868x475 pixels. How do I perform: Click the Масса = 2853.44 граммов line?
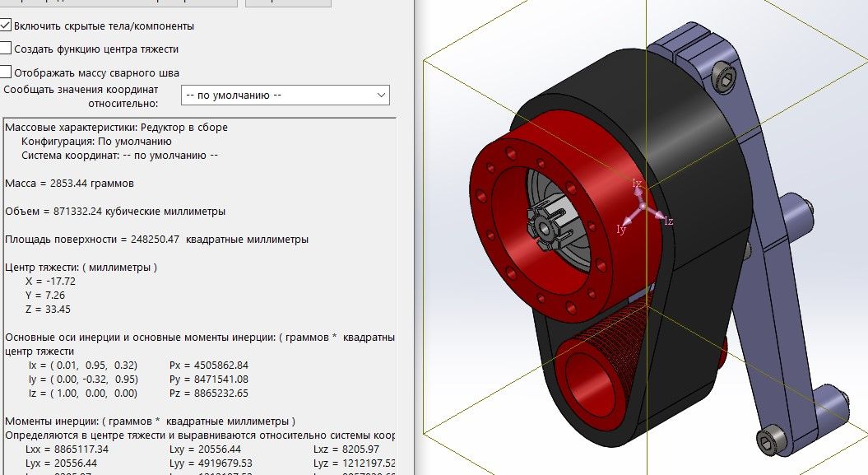tap(69, 184)
